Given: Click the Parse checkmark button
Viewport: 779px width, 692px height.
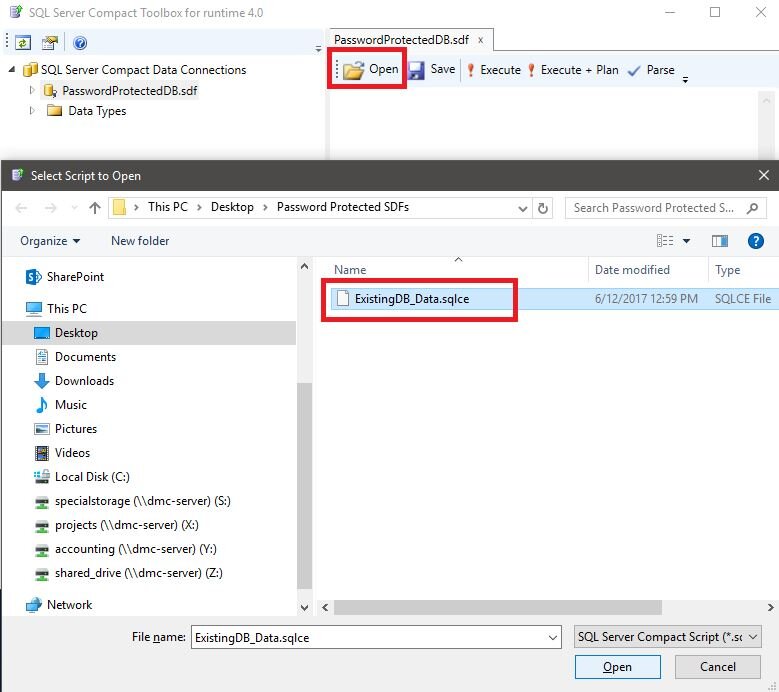Looking at the screenshot, I should pos(651,70).
